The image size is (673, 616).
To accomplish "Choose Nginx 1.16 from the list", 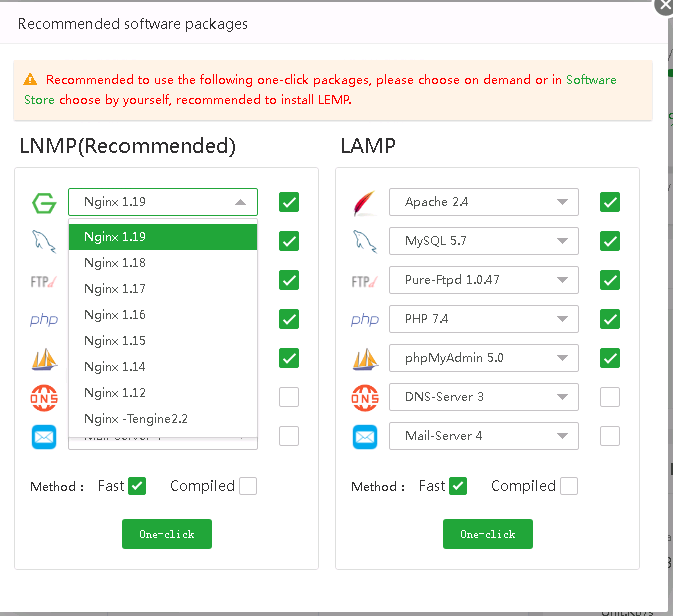I will (x=163, y=315).
